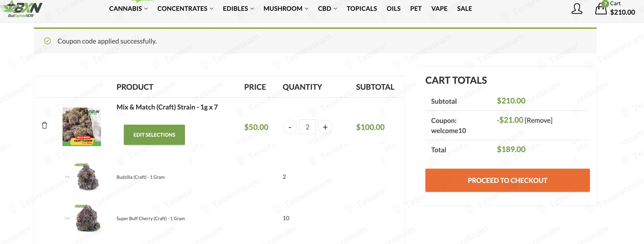Open the Topicals menu item
Viewport: 644px width, 244px height.
pyautogui.click(x=362, y=8)
